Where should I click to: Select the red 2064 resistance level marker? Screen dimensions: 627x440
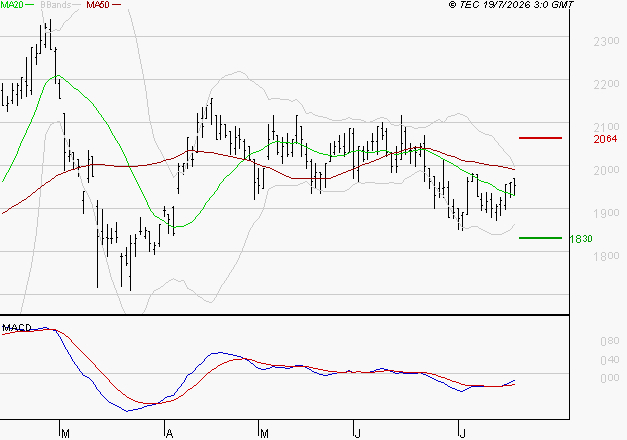[540, 138]
